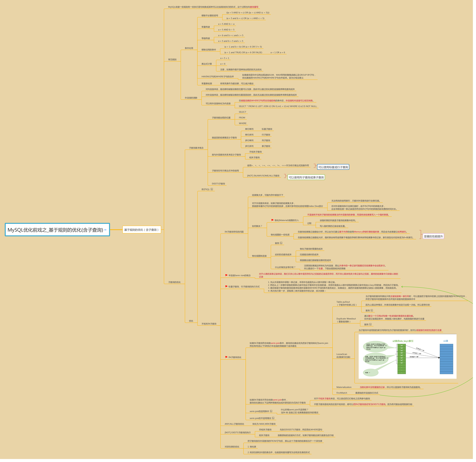Screen dimensions: 476x462
Task: Click the [NOT] IN/ANY/SOME/ALL子查询 node
Action: [265, 177]
